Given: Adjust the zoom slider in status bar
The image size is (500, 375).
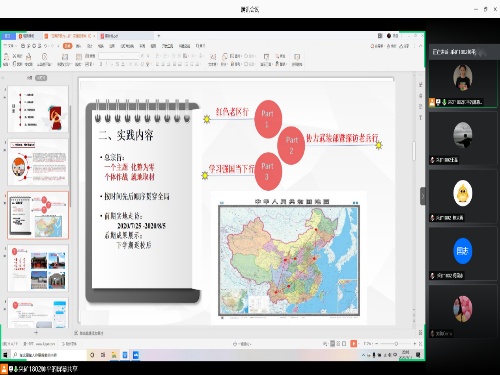Looking at the screenshot, I should click(396, 343).
